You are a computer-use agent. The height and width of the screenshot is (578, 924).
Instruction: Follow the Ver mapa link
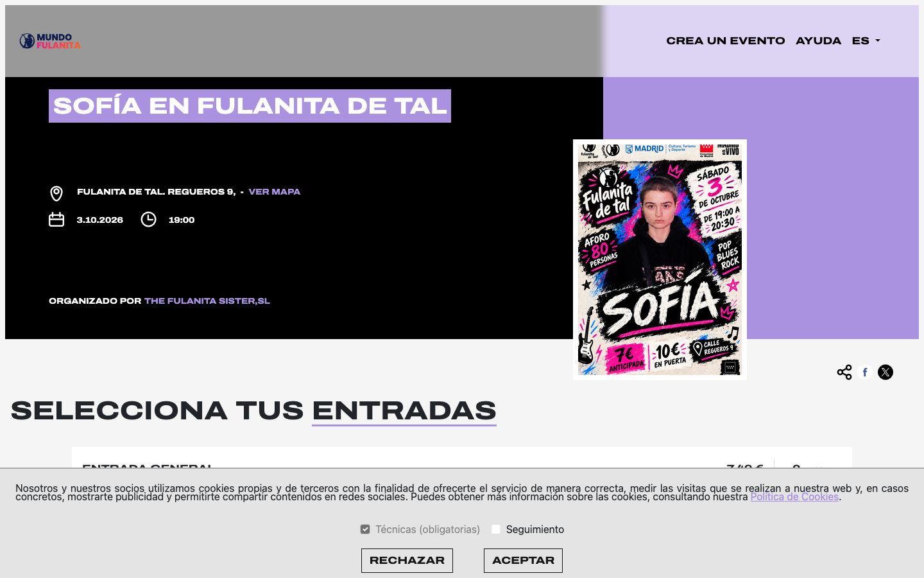coord(274,191)
